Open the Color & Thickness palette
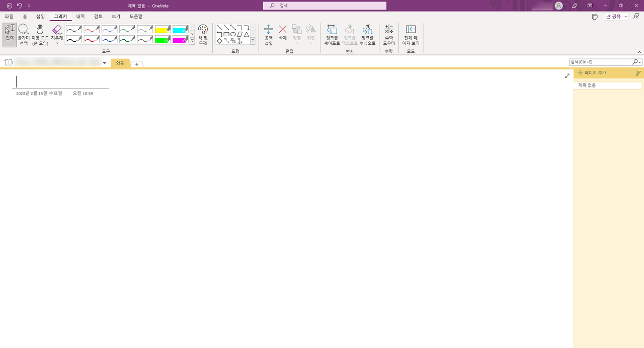The width and height of the screenshot is (644, 348). coord(202,34)
